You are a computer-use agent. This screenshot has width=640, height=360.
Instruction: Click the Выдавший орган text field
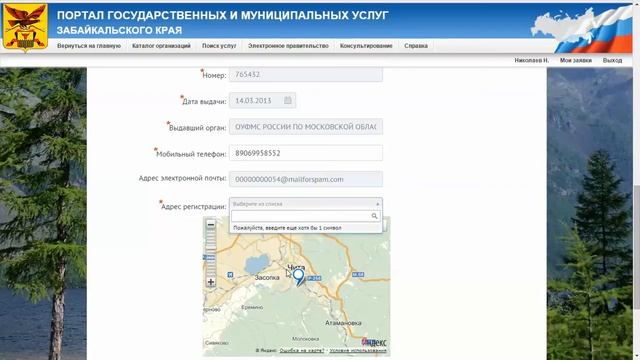(x=306, y=127)
